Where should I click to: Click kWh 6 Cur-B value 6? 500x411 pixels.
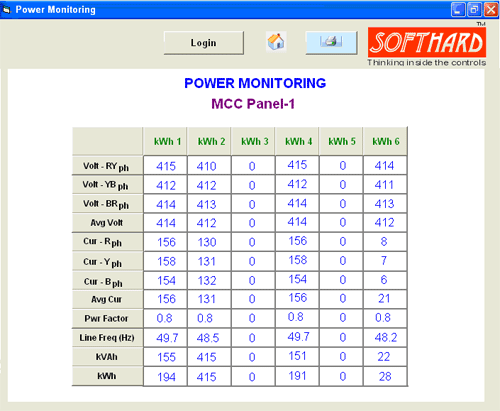click(385, 280)
